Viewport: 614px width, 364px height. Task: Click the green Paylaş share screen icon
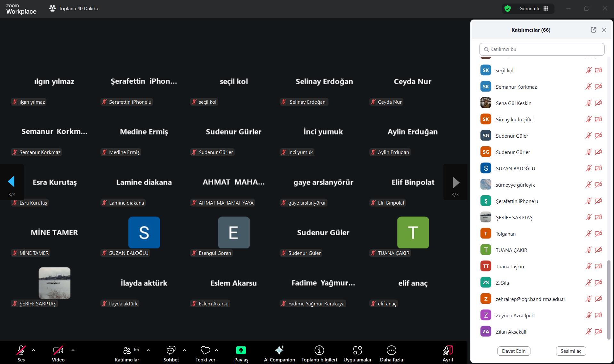coord(241,350)
